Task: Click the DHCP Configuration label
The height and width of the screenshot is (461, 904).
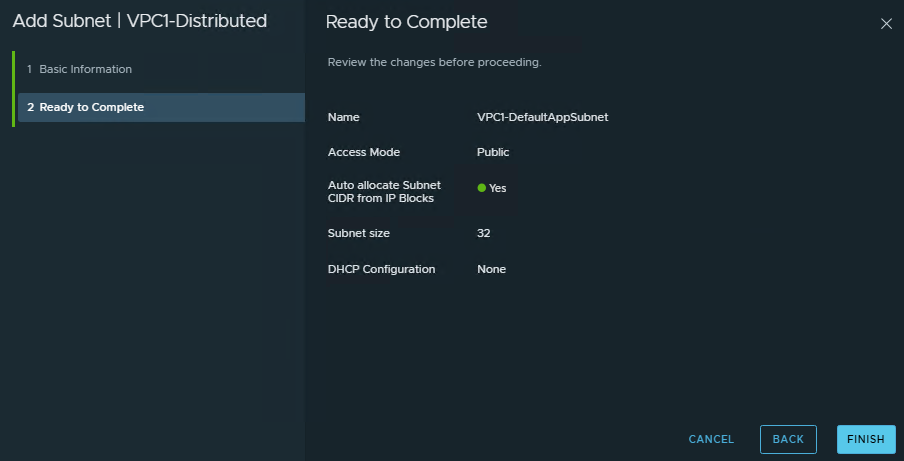Action: (x=381, y=269)
